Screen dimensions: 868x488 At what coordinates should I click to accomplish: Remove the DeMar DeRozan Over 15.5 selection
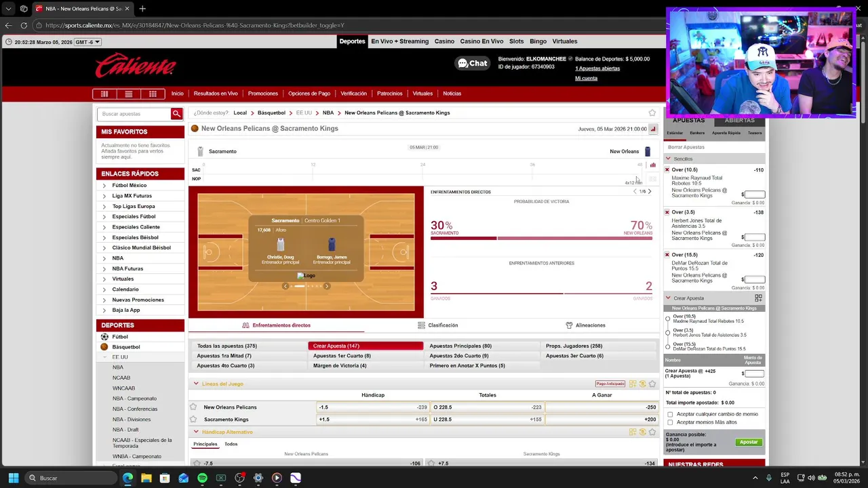667,255
